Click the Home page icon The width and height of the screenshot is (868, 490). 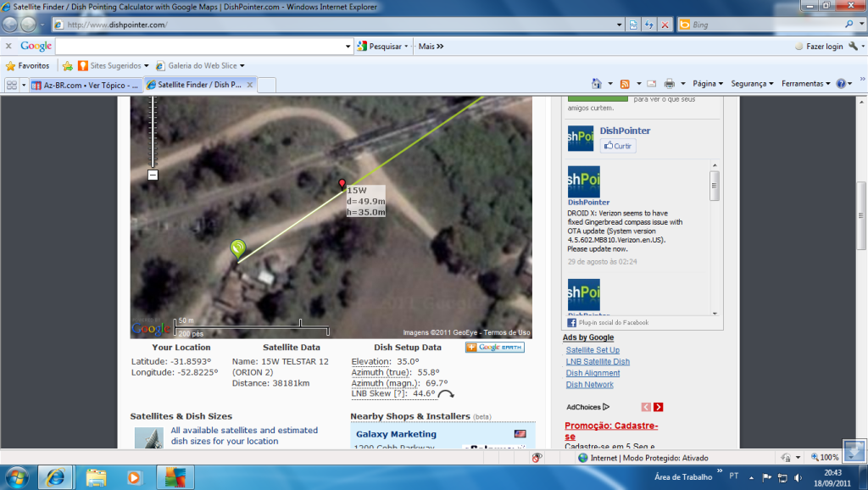pos(596,84)
